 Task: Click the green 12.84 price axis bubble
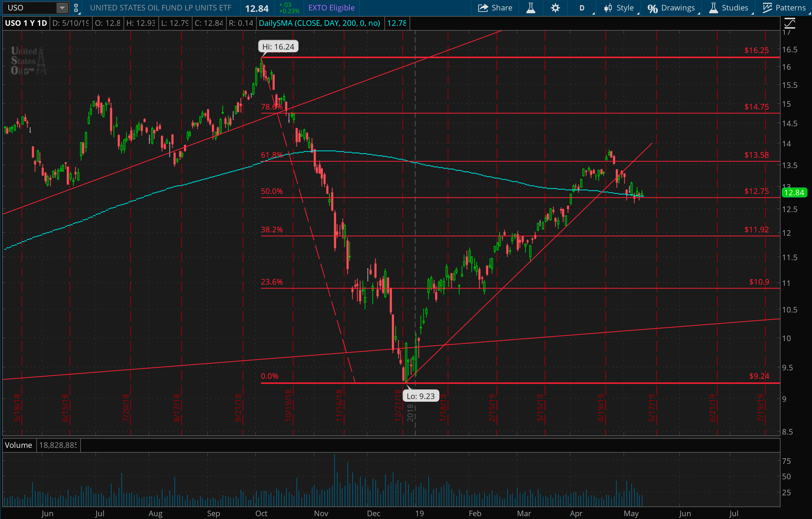794,193
